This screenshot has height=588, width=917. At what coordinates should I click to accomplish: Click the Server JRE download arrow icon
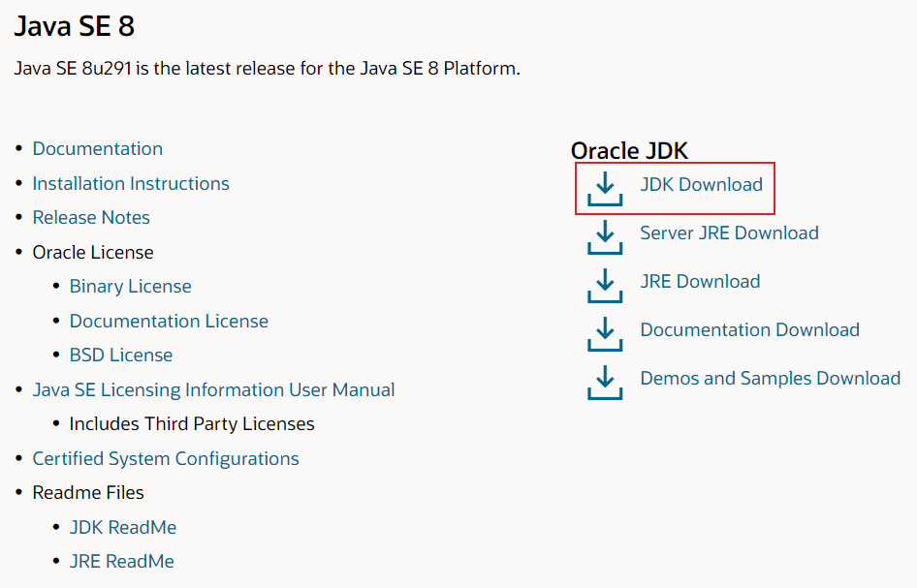[x=605, y=237]
